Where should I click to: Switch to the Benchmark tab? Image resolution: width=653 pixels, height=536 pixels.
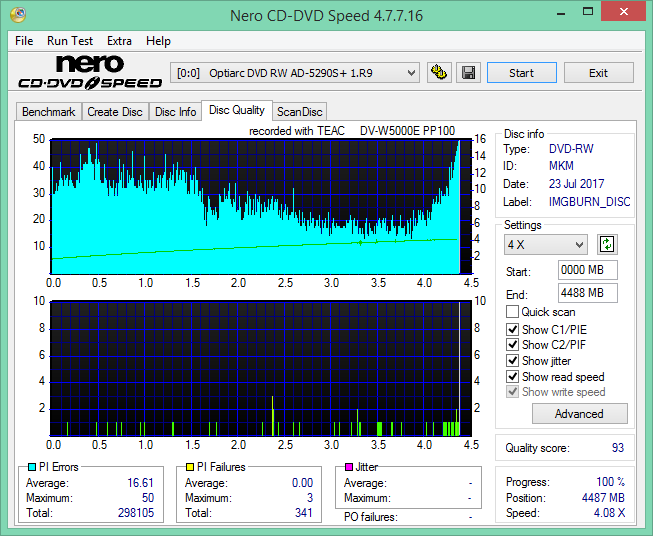(x=49, y=112)
